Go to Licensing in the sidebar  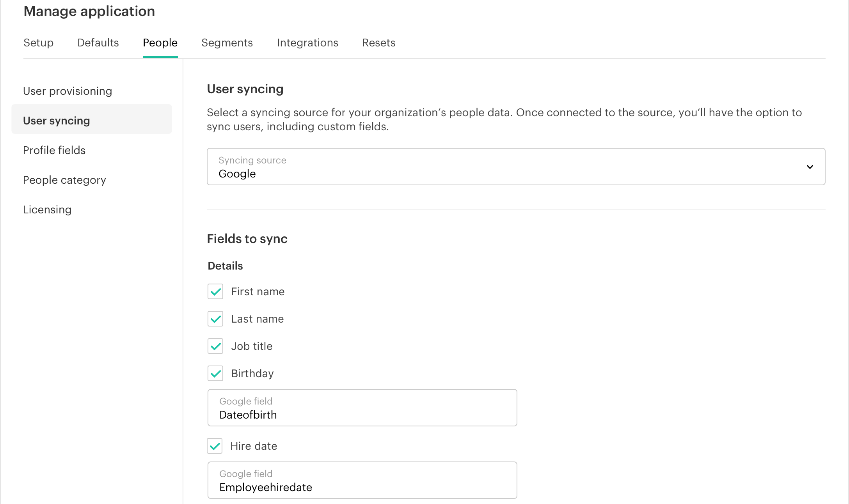tap(47, 209)
